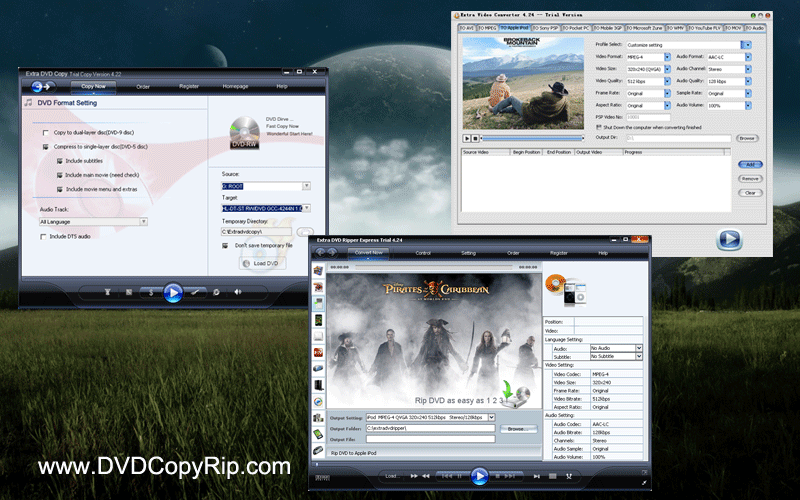Switch to the TO MPEG tab
This screenshot has width=800, height=500.
coord(487,28)
